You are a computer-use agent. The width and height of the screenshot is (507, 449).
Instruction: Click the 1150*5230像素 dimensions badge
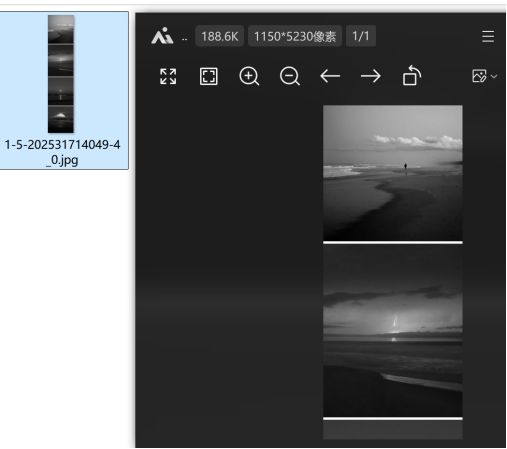tap(295, 36)
